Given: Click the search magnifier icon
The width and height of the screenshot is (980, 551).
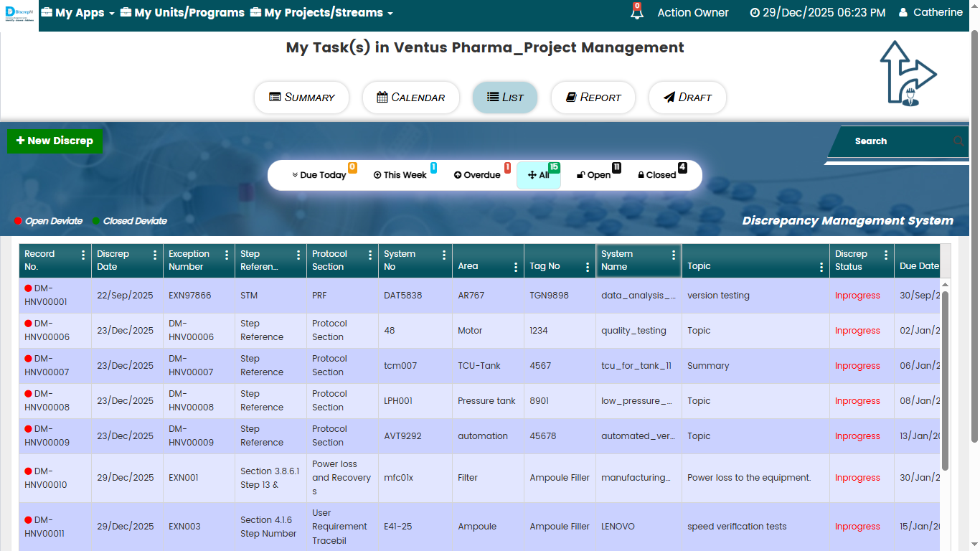Looking at the screenshot, I should (x=958, y=141).
